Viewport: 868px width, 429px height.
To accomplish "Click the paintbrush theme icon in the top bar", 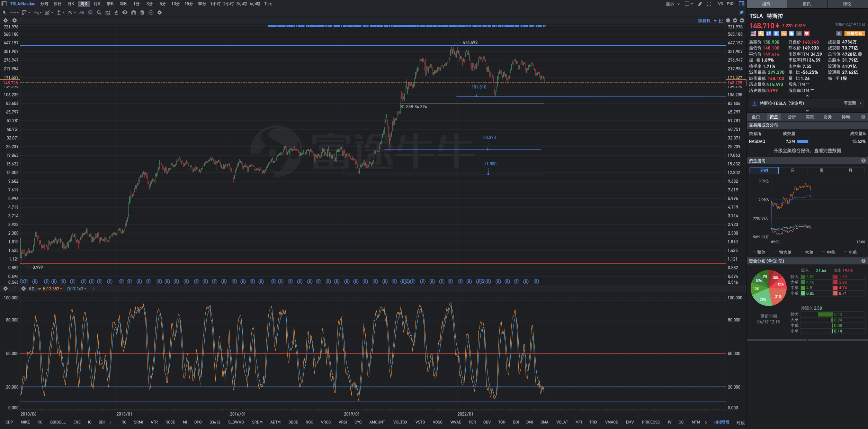I will pyautogui.click(x=700, y=4).
